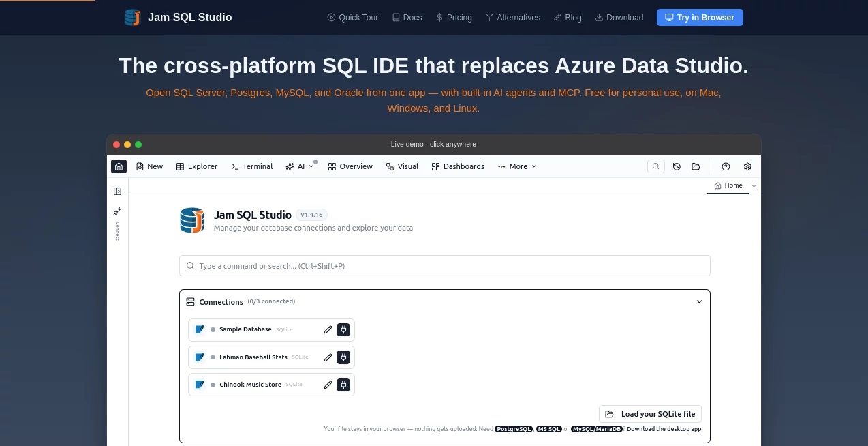
Task: Click Download the desktop app link
Action: 664,429
